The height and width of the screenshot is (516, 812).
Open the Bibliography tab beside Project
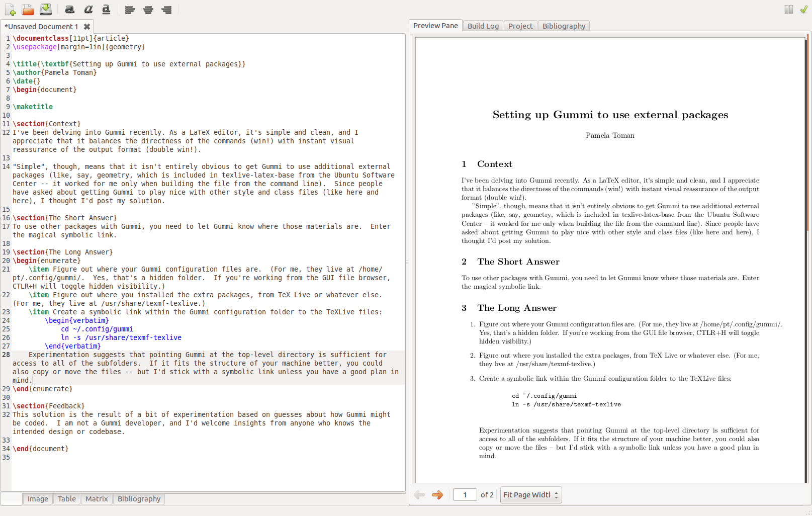point(564,26)
